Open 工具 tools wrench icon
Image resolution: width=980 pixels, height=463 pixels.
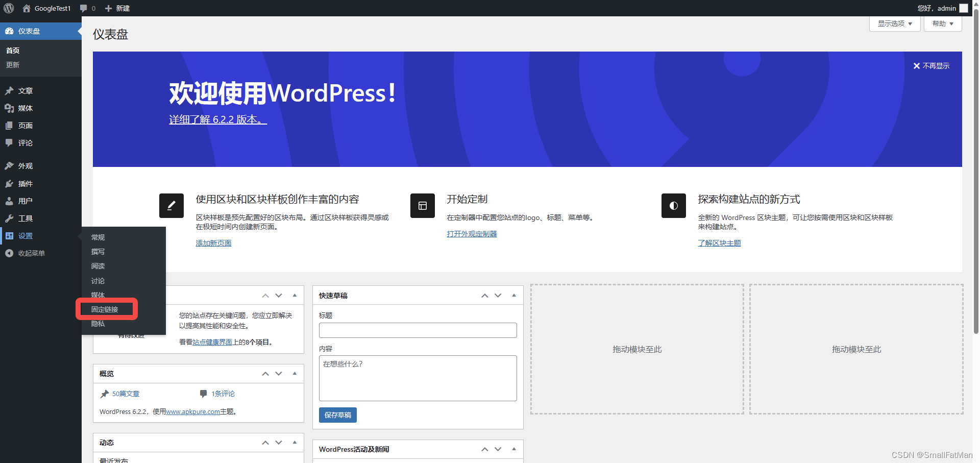9,218
